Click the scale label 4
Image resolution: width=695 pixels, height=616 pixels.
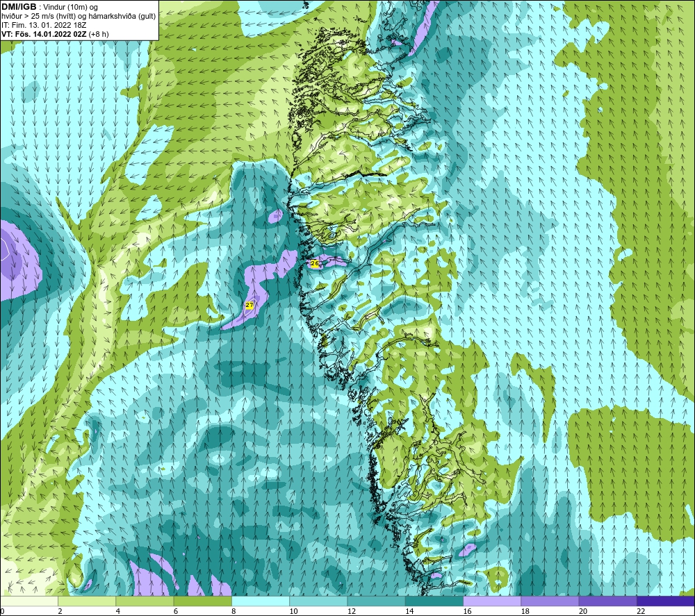pos(118,612)
